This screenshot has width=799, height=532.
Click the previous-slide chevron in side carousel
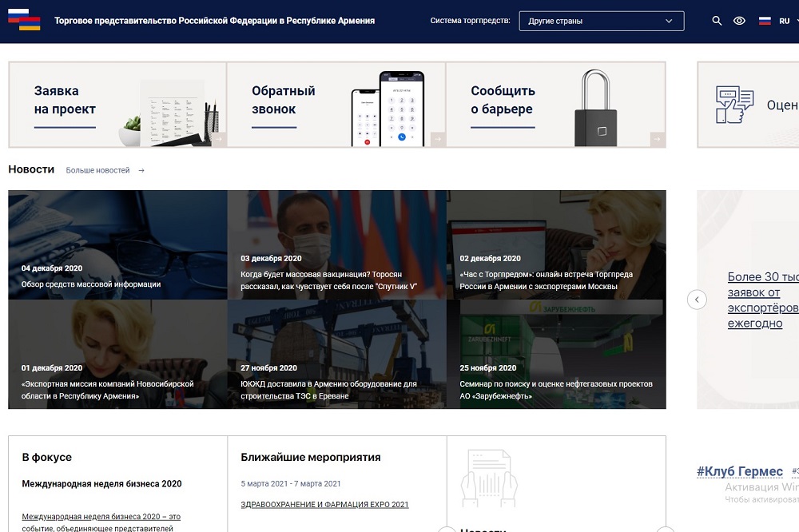click(697, 300)
